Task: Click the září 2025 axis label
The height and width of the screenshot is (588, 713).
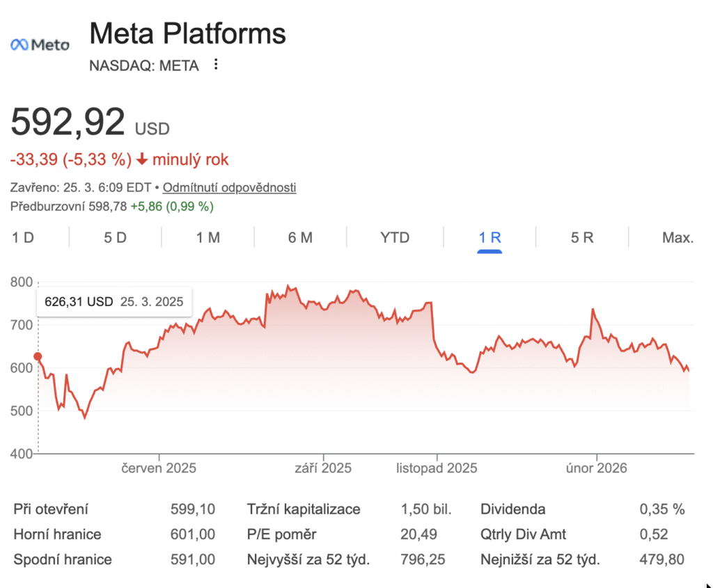Action: pos(323,468)
